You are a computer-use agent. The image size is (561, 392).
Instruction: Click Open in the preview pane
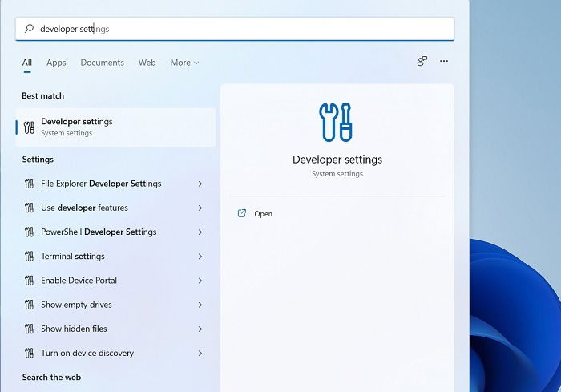[264, 214]
